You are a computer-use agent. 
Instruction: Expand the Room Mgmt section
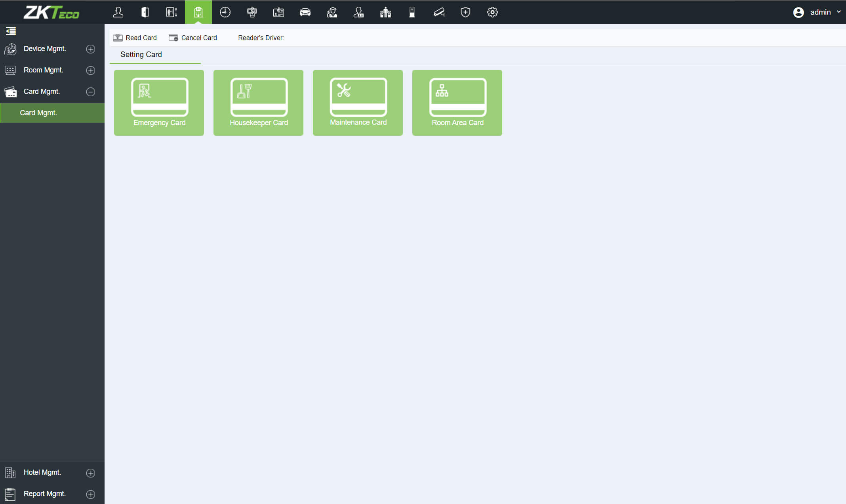(x=90, y=70)
